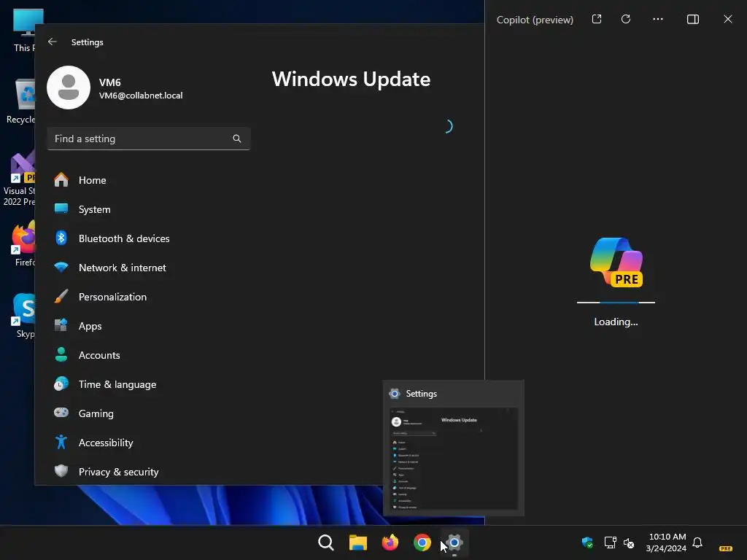The image size is (747, 560).
Task: Open notifications bell
Action: [x=697, y=542]
